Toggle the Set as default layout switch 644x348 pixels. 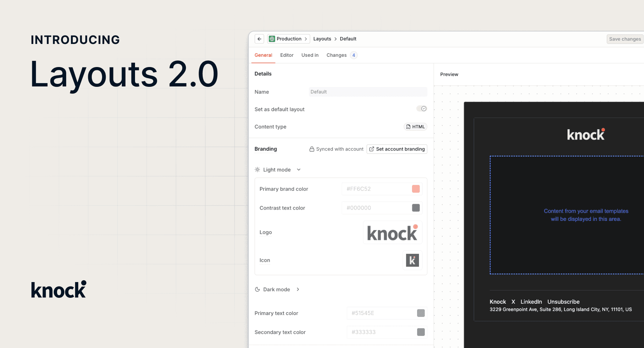pos(422,109)
